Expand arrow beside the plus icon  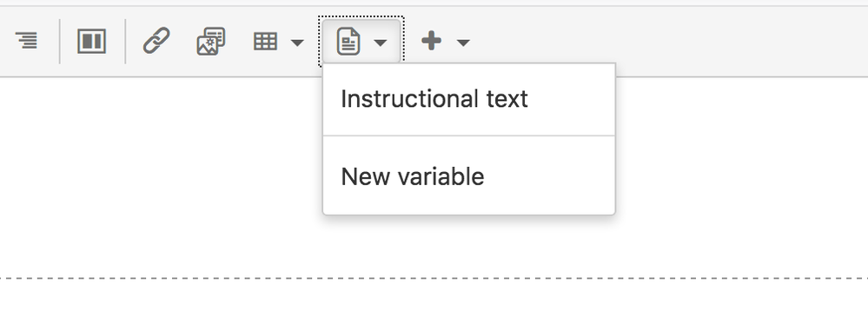click(463, 43)
